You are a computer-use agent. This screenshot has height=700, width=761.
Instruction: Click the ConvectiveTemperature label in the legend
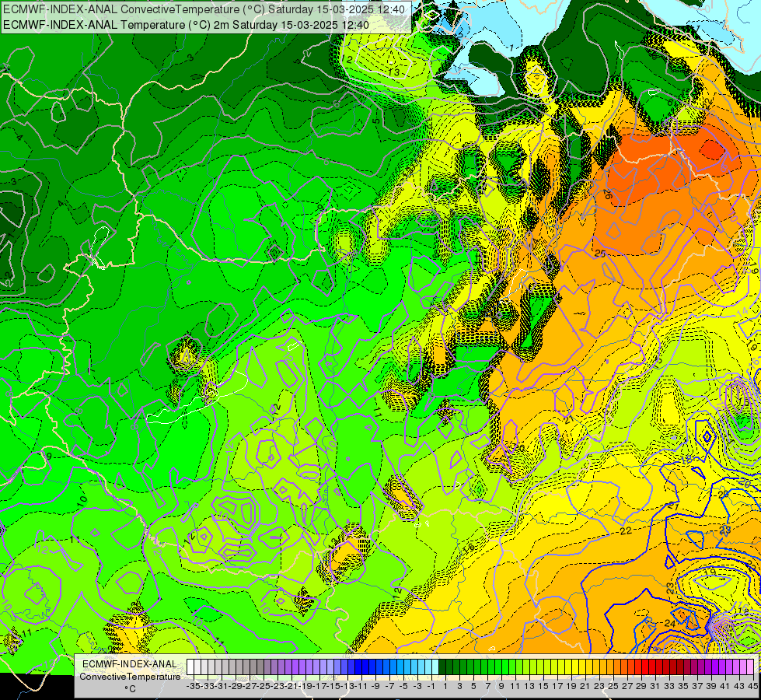pyautogui.click(x=130, y=676)
